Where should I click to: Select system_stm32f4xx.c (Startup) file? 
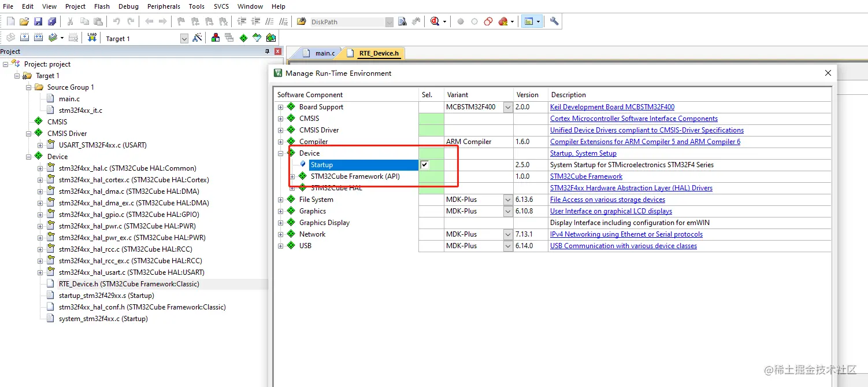103,319
